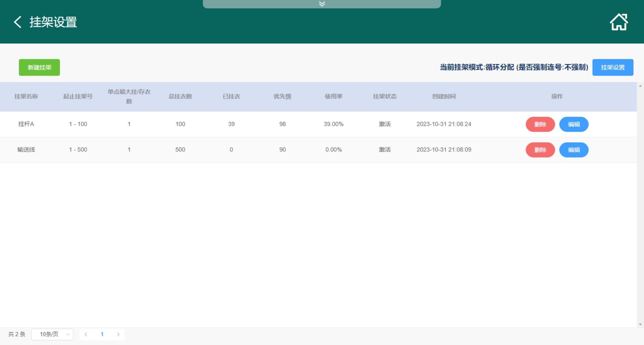Open the 10条/页 page size dropdown
The height and width of the screenshot is (345, 644).
[x=52, y=334]
